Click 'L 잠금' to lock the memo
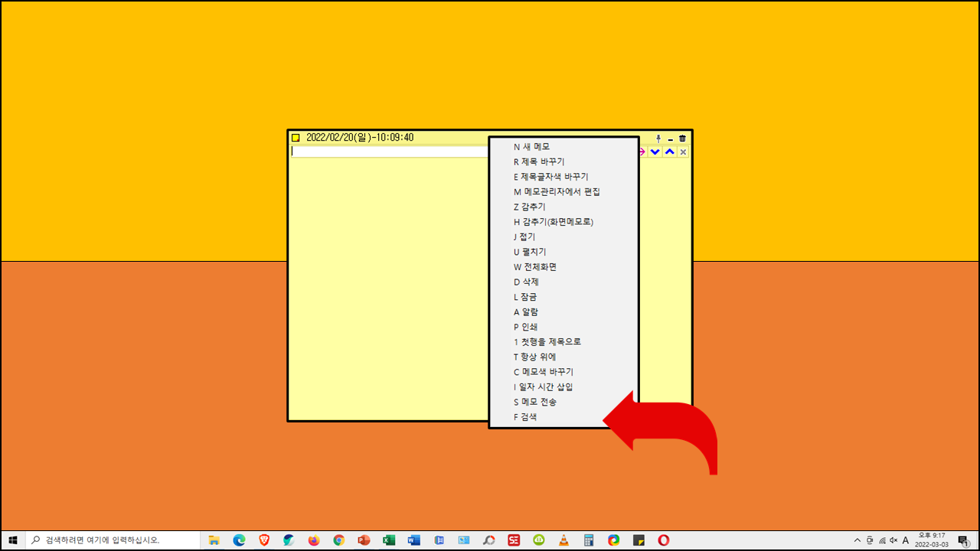This screenshot has height=551, width=980. point(563,297)
